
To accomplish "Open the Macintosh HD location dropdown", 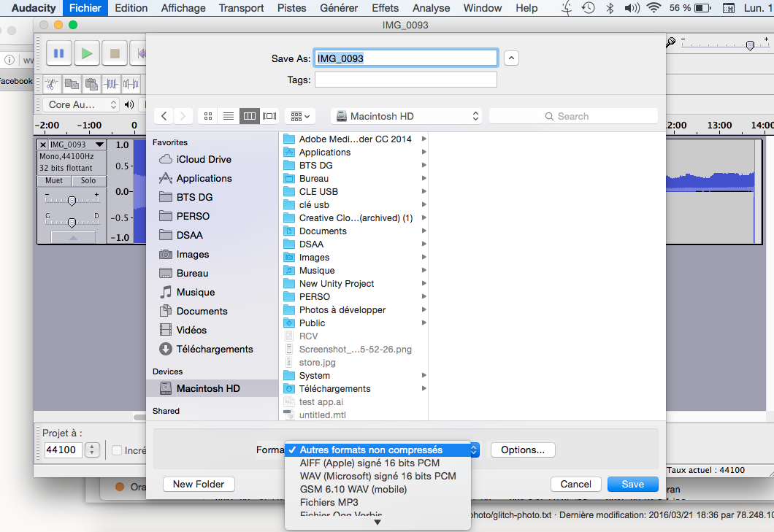I will point(406,116).
